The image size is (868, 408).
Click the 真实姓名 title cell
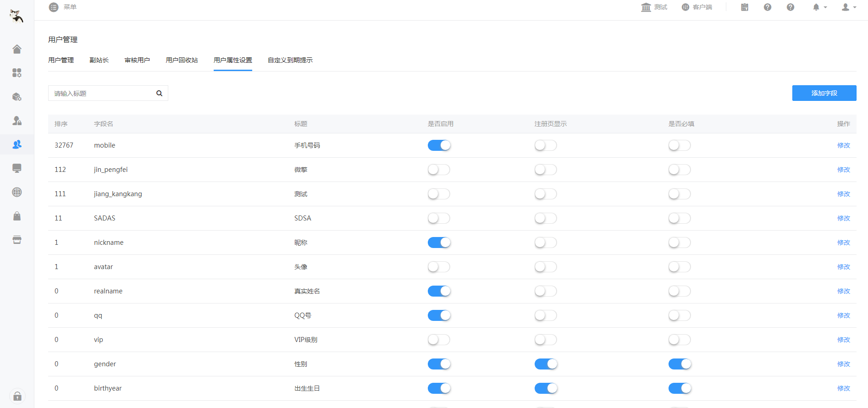click(x=307, y=291)
